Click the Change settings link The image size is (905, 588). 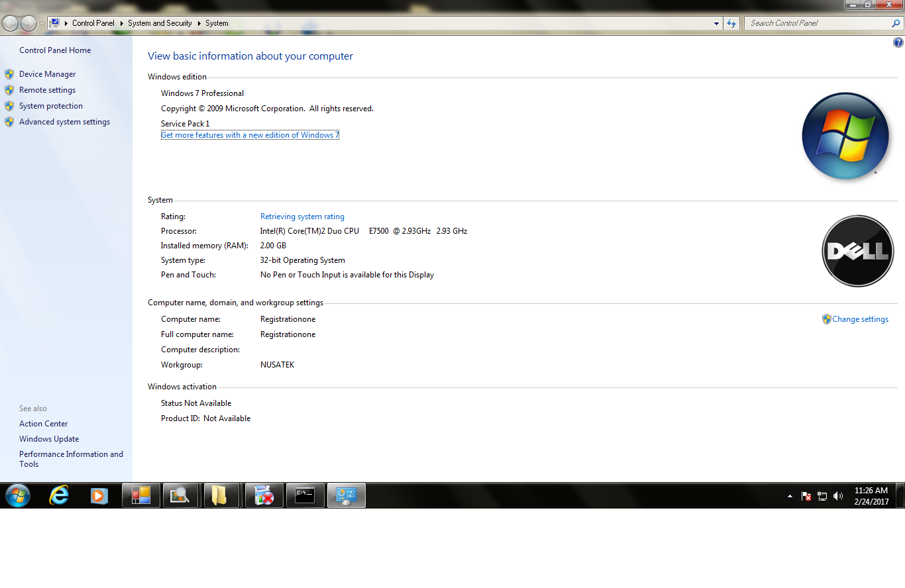click(860, 319)
